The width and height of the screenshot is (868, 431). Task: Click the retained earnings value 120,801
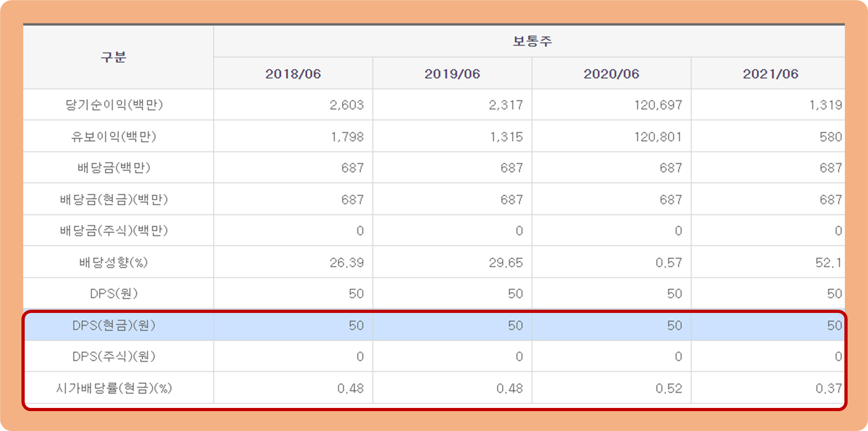[658, 137]
